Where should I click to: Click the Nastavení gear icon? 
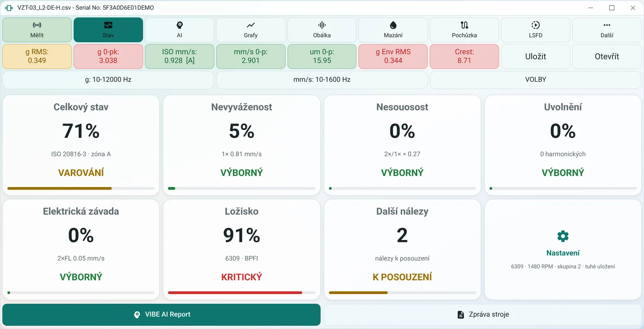click(563, 236)
